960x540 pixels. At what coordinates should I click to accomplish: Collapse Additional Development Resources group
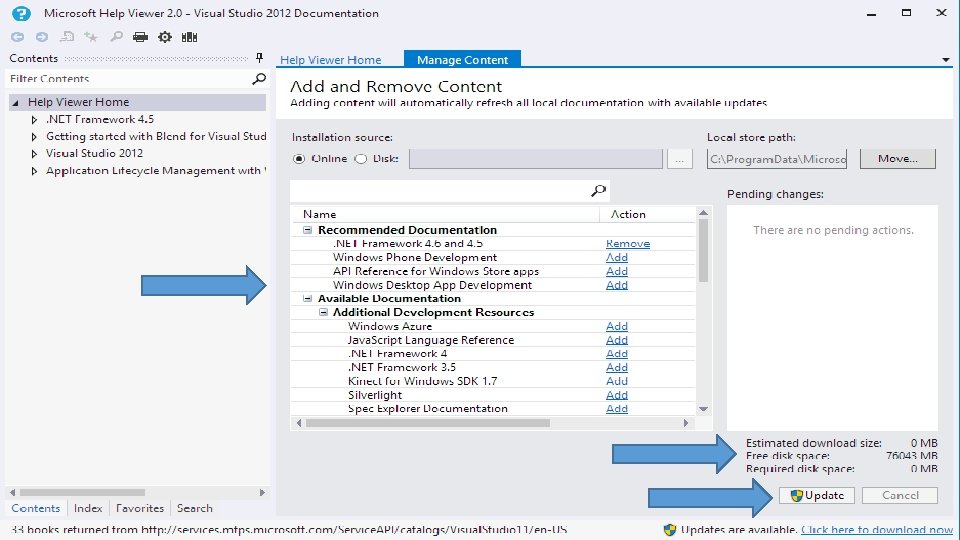pos(323,312)
